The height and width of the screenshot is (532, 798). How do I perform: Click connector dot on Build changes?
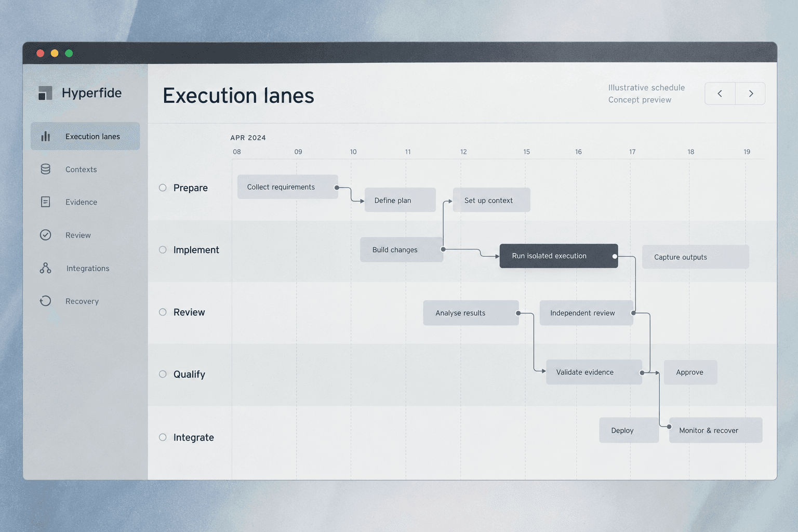tap(443, 249)
